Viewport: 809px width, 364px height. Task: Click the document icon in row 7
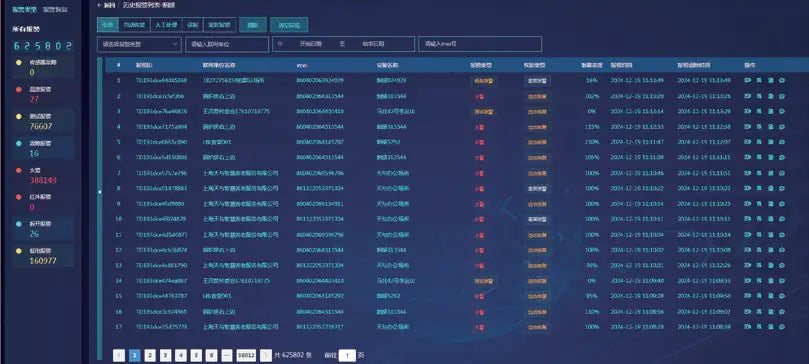click(771, 173)
